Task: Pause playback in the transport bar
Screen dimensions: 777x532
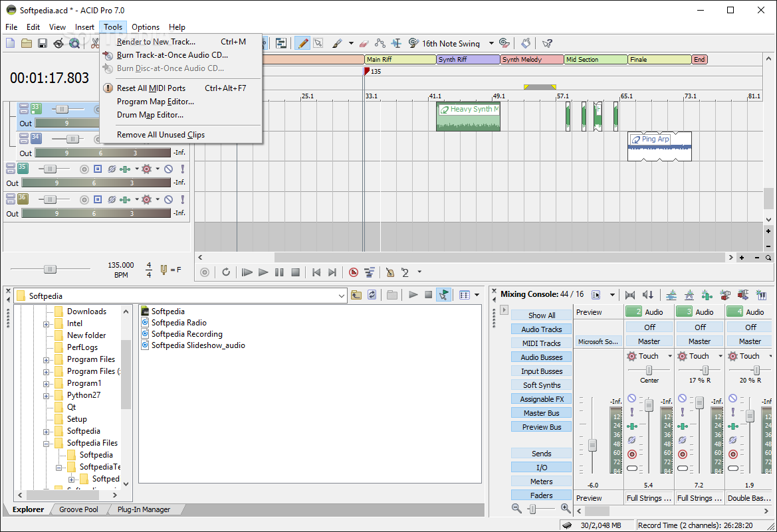Action: (x=279, y=272)
